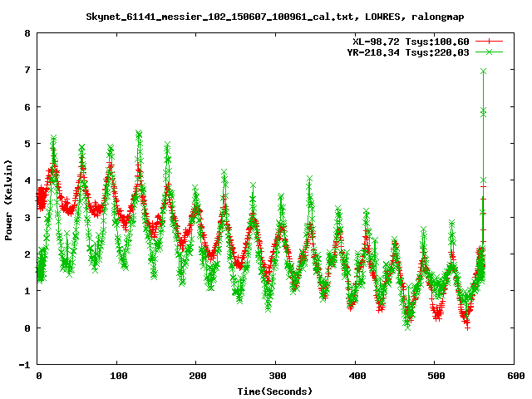Click the y-axis tick label '-1'
The image size is (532, 399).
point(24,365)
